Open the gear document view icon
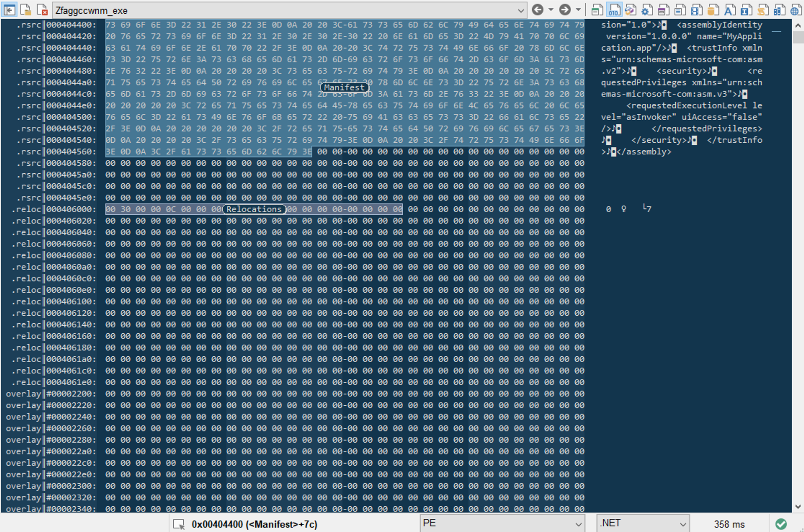Image resolution: width=804 pixels, height=532 pixels. coord(647,10)
